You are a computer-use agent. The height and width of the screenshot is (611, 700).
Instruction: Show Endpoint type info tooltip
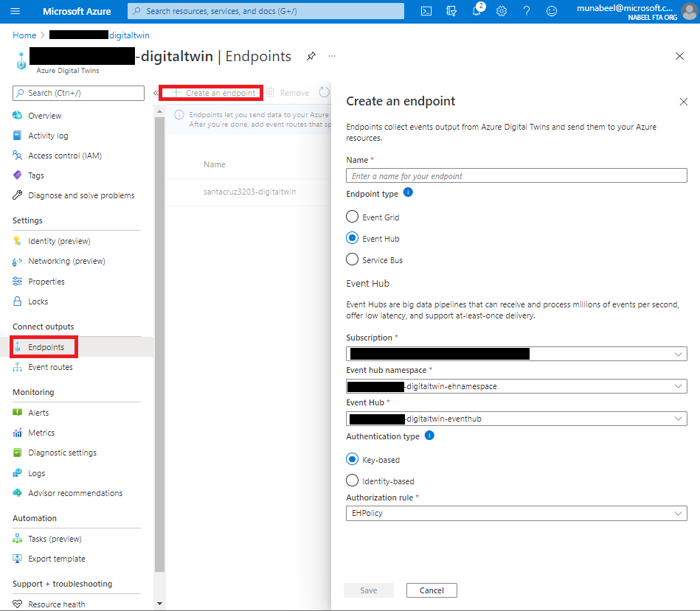tap(408, 192)
